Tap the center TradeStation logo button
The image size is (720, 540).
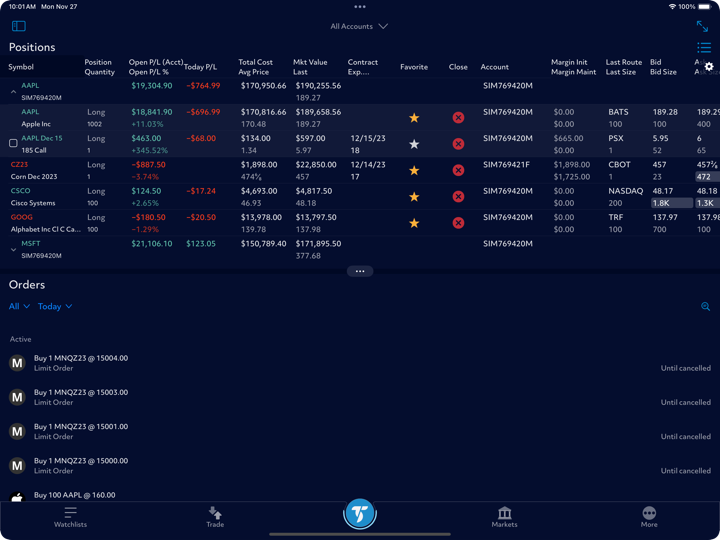pos(360,514)
